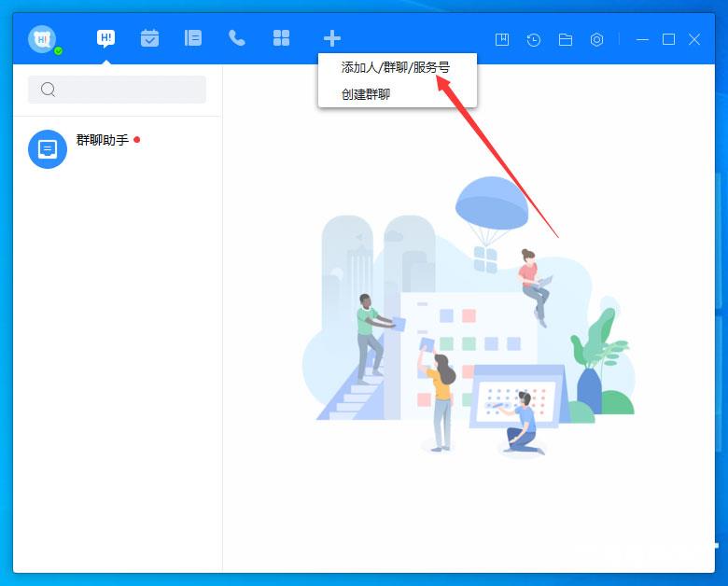
Task: Open the bookmarks favorites icon
Action: click(x=502, y=39)
